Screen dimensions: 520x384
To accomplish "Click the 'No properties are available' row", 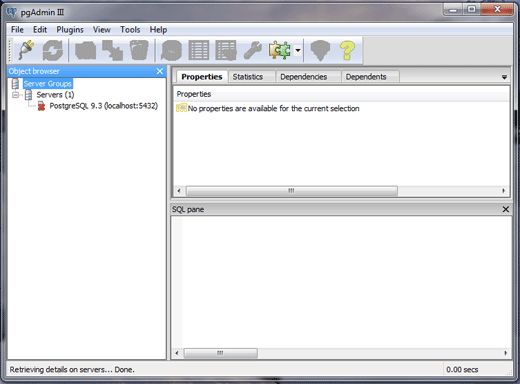I will point(341,108).
